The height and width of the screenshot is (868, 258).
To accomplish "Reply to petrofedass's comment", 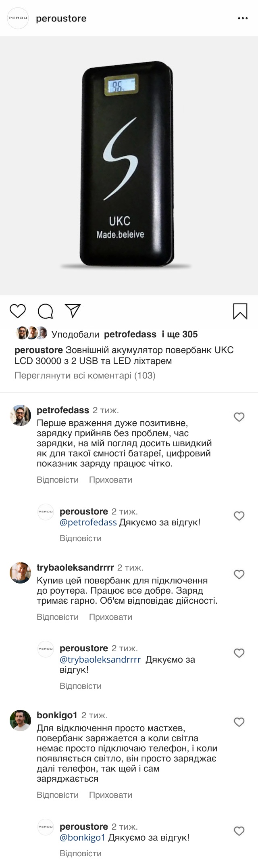I will 58,480.
